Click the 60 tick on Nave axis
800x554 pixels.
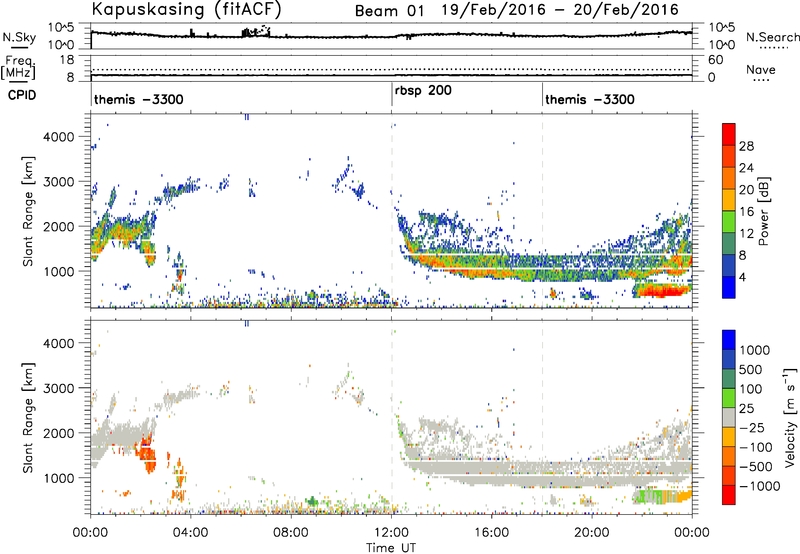pos(715,60)
